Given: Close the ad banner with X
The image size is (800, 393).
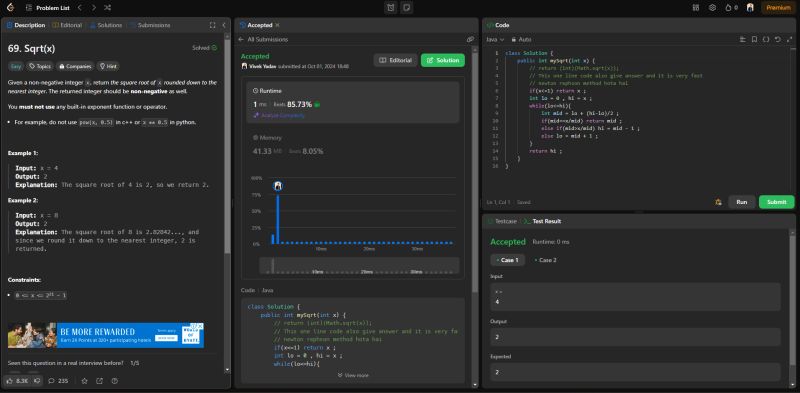Looking at the screenshot, I should [201, 326].
